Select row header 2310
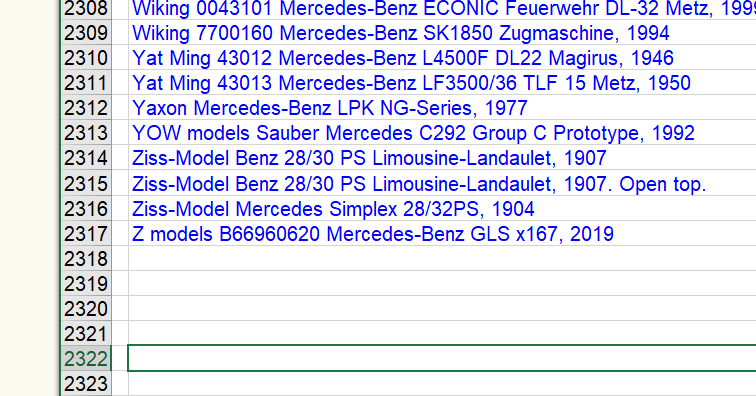The image size is (756, 396). (86, 58)
